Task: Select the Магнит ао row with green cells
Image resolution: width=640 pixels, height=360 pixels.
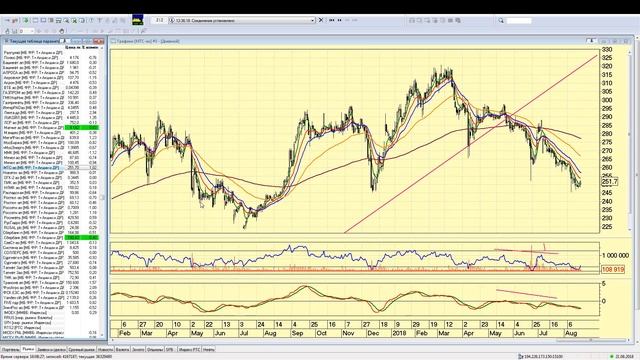Action: (x=51, y=128)
